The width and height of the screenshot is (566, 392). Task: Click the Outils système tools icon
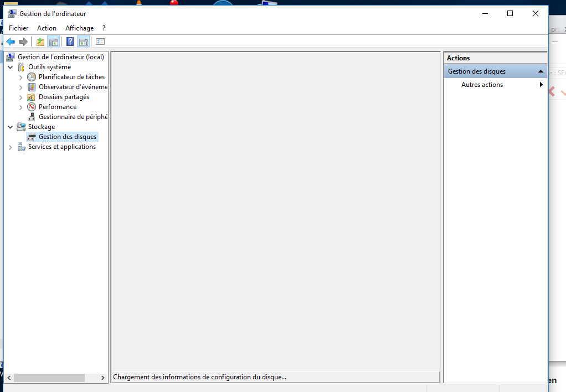[21, 67]
